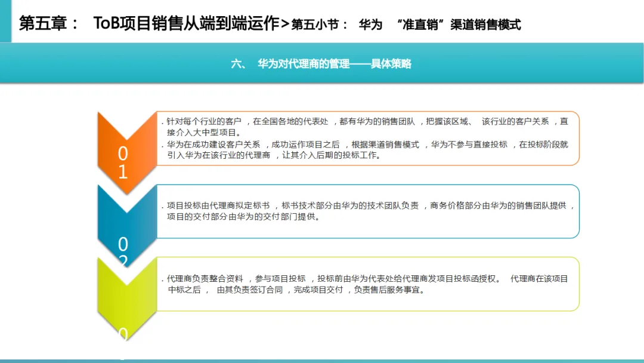Click the banner heading '六、华为对代理商的管理——具体策略'
Image resolution: width=644 pixels, height=363 pixels.
click(321, 64)
